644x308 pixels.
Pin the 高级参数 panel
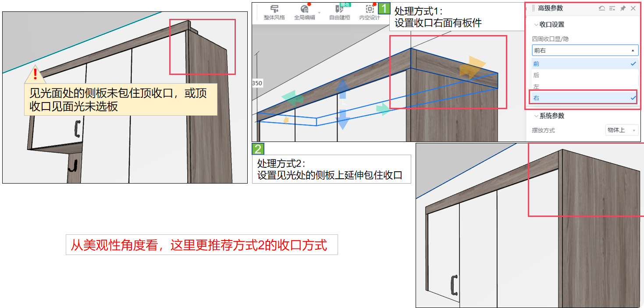[x=623, y=8]
